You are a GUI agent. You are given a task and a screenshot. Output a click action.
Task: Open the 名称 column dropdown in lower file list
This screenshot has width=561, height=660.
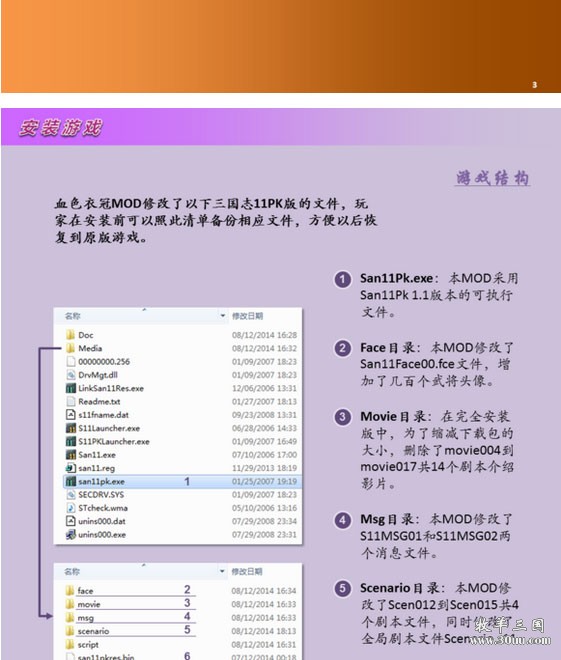[222, 571]
